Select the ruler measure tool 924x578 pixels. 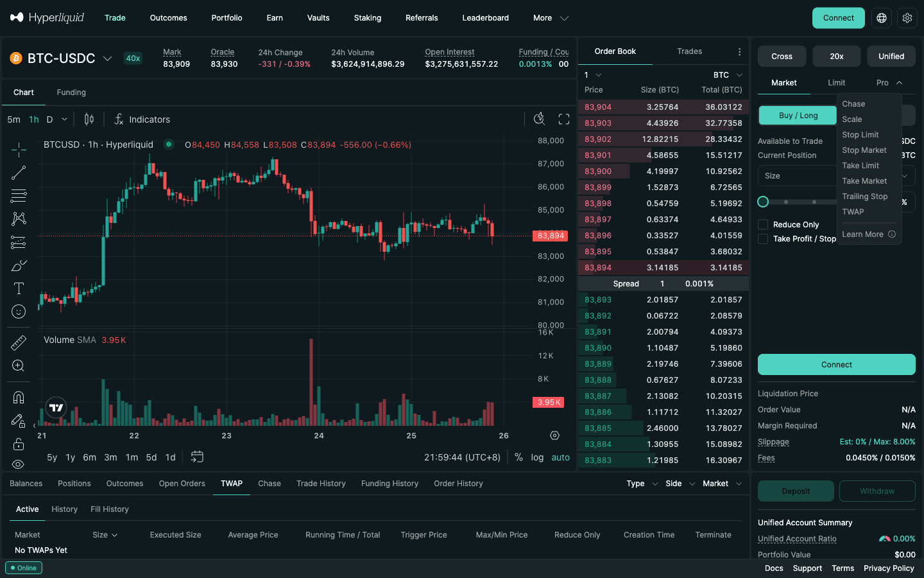(19, 342)
